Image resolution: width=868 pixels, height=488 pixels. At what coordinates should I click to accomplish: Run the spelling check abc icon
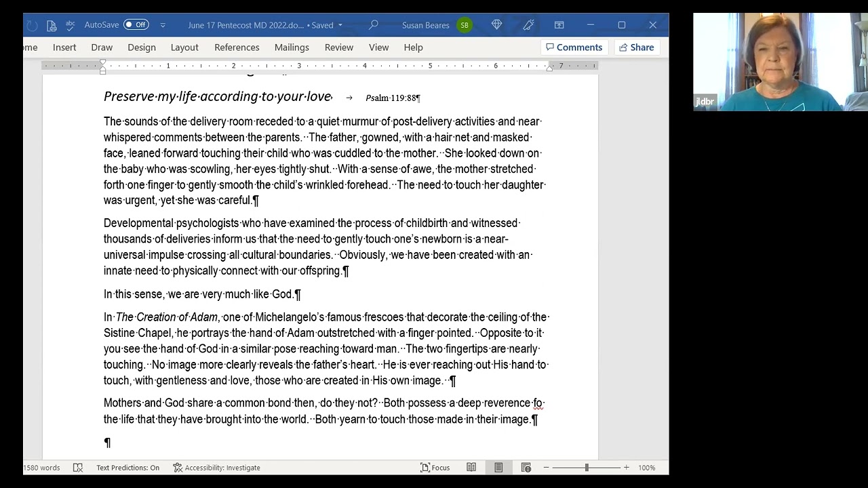[x=71, y=25]
